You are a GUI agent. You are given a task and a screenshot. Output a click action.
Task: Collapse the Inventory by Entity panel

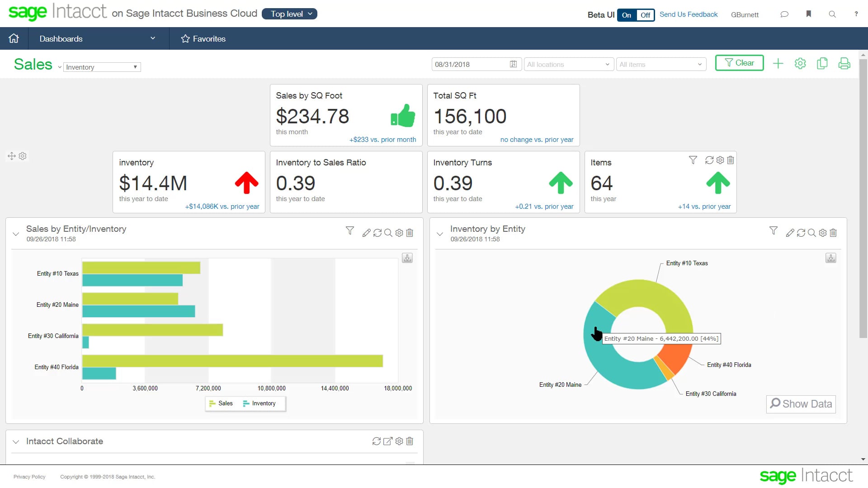439,234
